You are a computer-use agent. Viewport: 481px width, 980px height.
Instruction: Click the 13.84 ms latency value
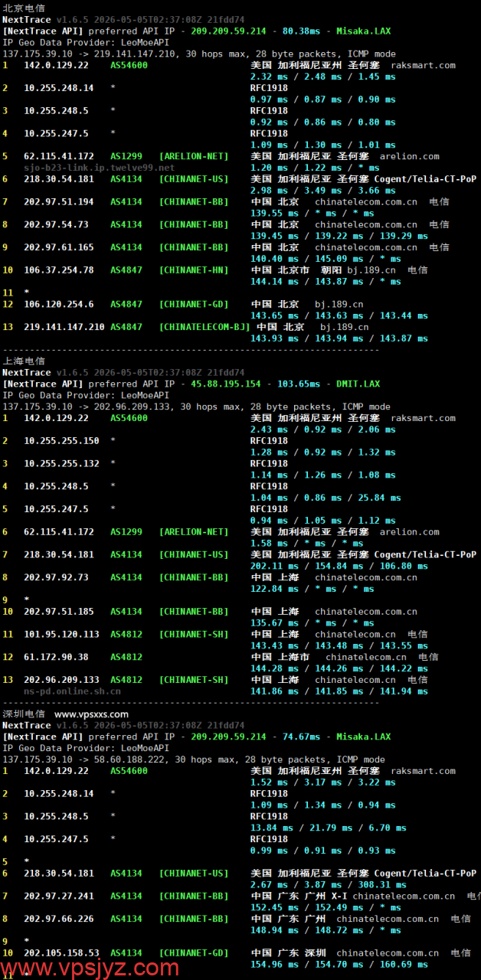[272, 828]
